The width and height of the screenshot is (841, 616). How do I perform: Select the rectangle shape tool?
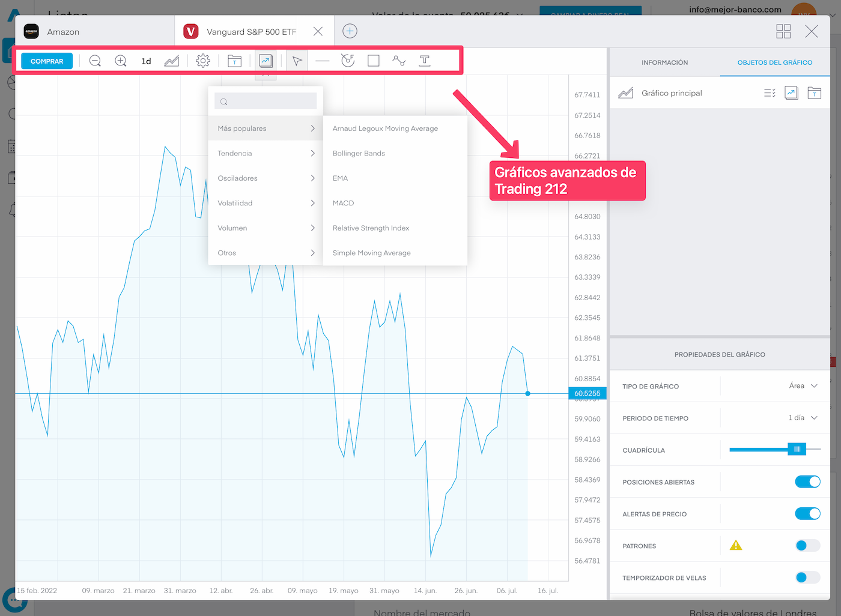(x=374, y=61)
